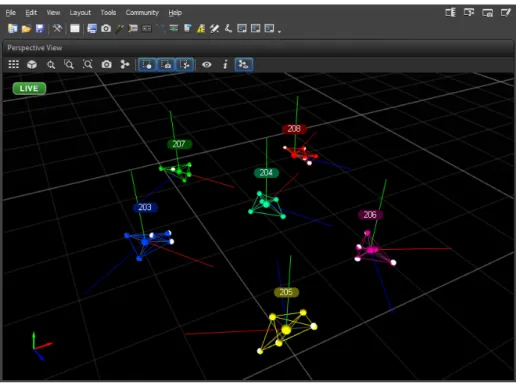Open the Layout menu
This screenshot has width=516, height=383.
coord(80,13)
